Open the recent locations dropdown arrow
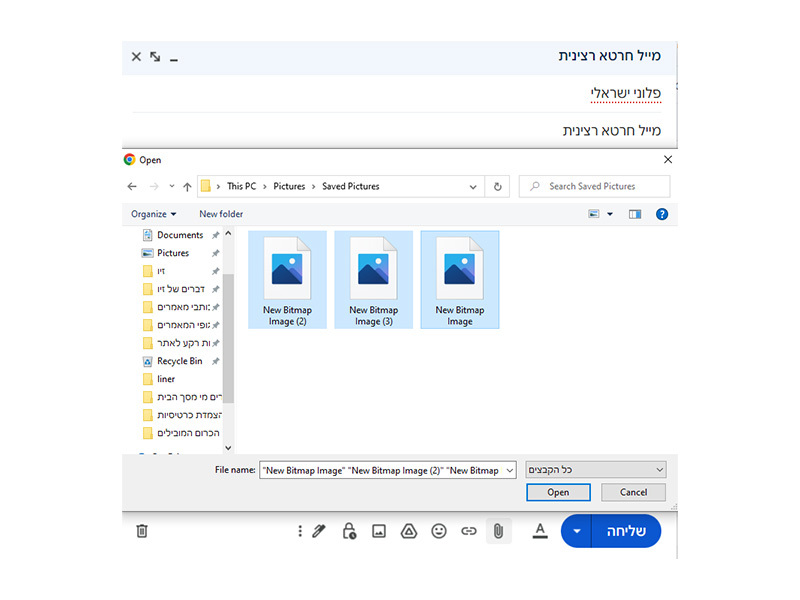 click(171, 187)
